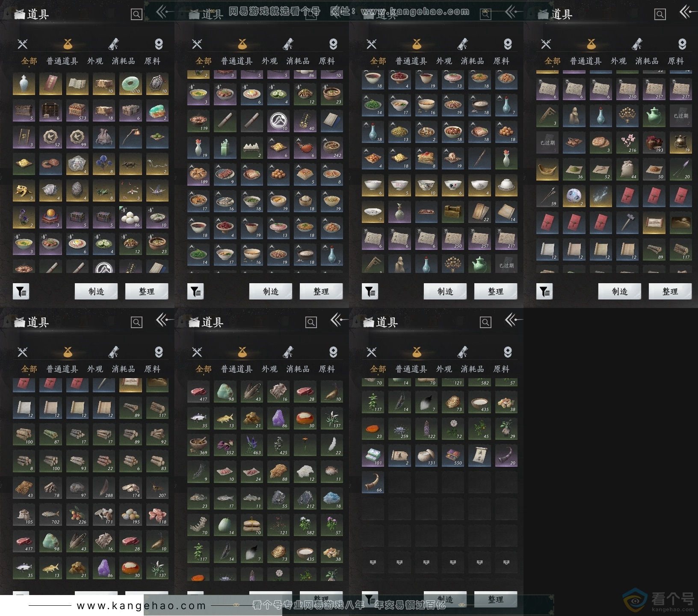The height and width of the screenshot is (616, 698).
Task: Select the bun stack showing 189
Action: click(x=198, y=175)
